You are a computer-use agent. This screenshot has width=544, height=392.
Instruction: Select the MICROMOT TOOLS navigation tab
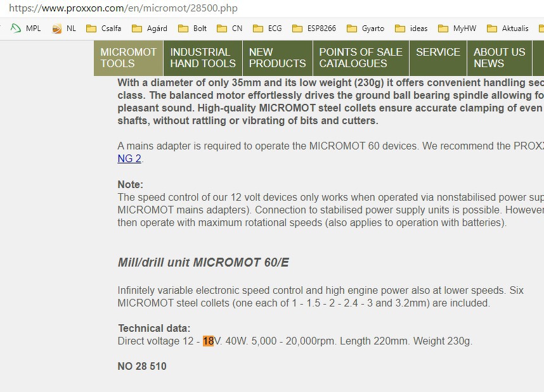tap(128, 58)
